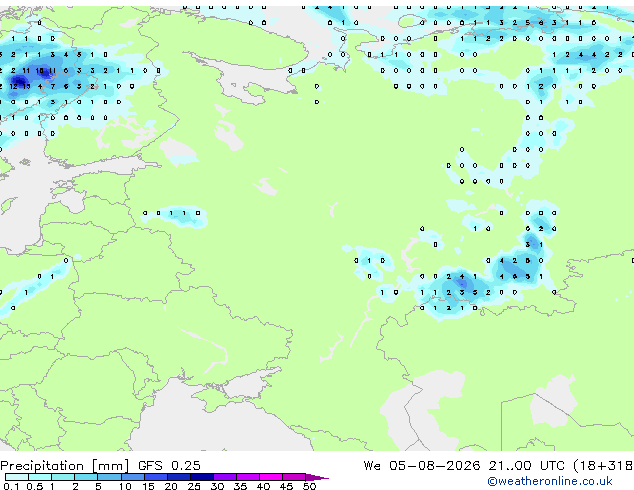Pick the 2–5 mm legend color swatch
This screenshot has width=634, height=490.
(x=86, y=477)
